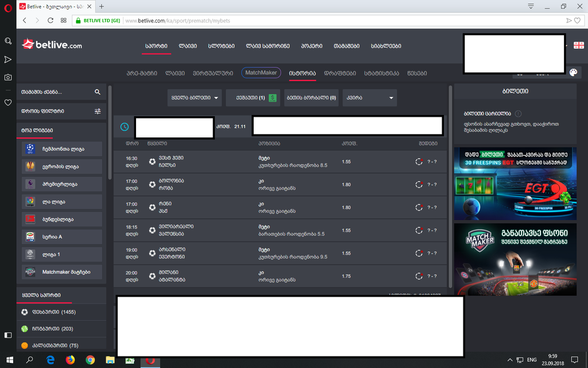
Task: Click green cashout dollar icon
Action: (273, 98)
